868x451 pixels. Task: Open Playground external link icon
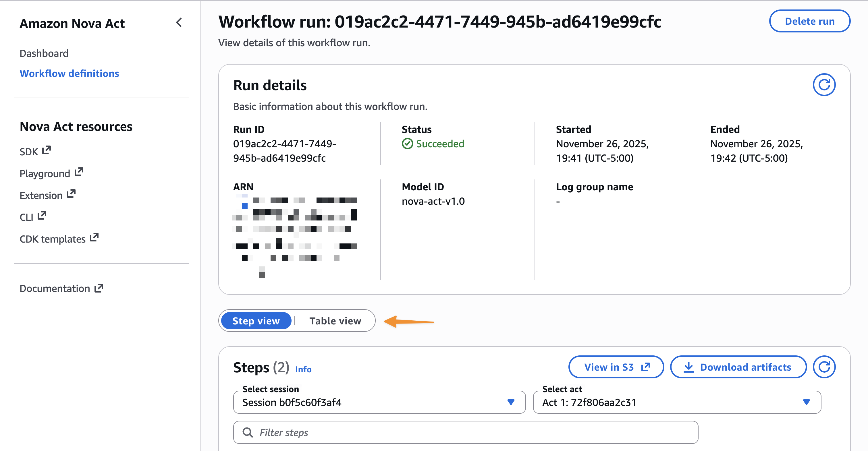(x=79, y=172)
